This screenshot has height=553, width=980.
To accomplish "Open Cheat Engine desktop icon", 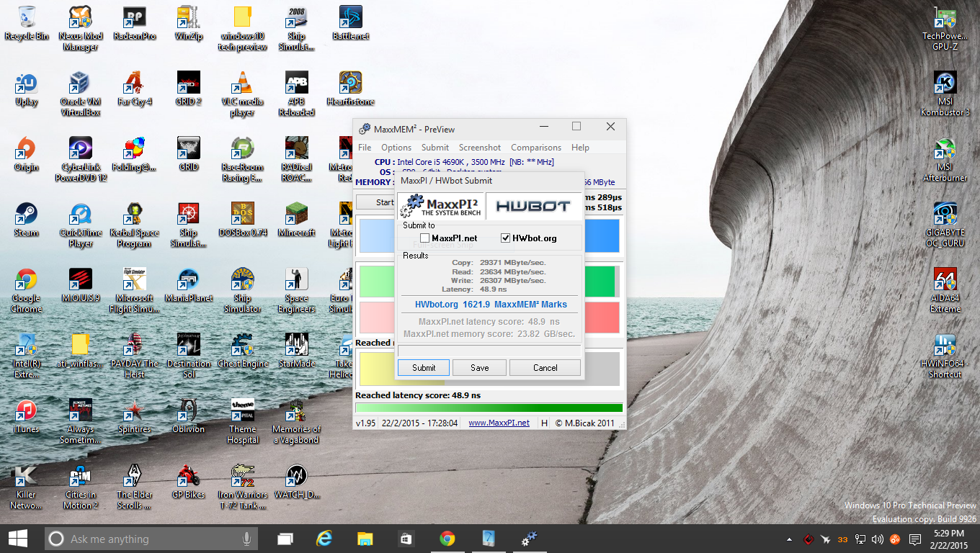I will (x=243, y=351).
